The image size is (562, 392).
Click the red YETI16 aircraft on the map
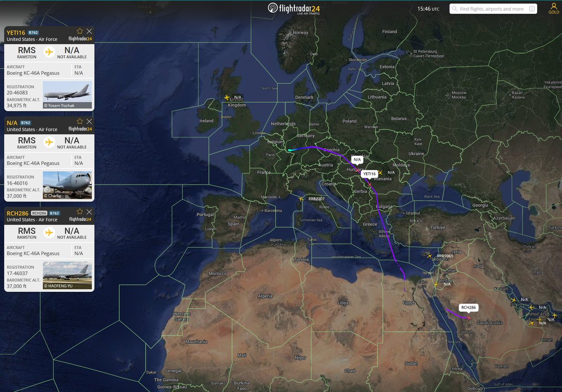point(369,184)
